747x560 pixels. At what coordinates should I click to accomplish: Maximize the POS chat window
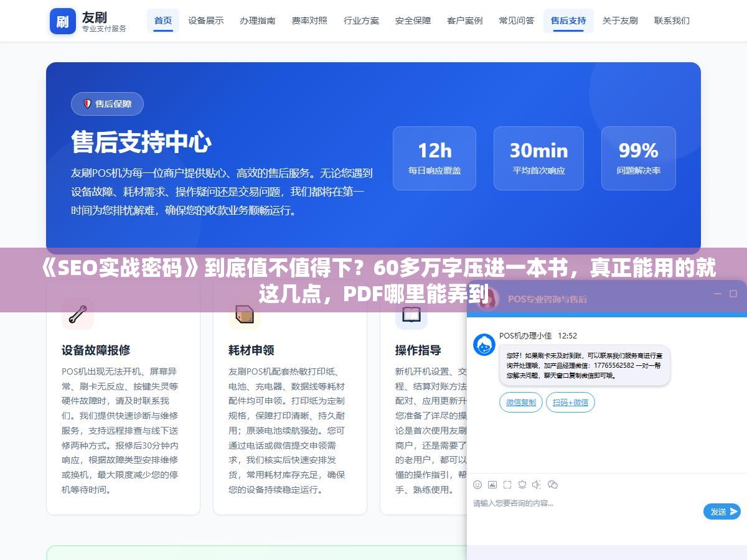tap(733, 294)
